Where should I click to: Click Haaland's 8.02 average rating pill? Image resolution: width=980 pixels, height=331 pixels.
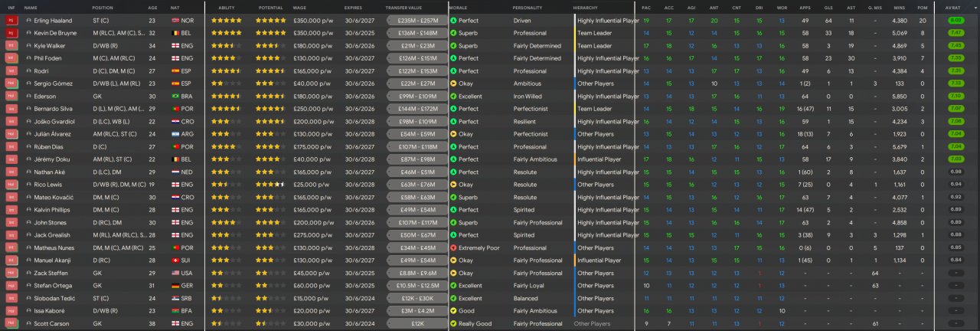(x=955, y=21)
